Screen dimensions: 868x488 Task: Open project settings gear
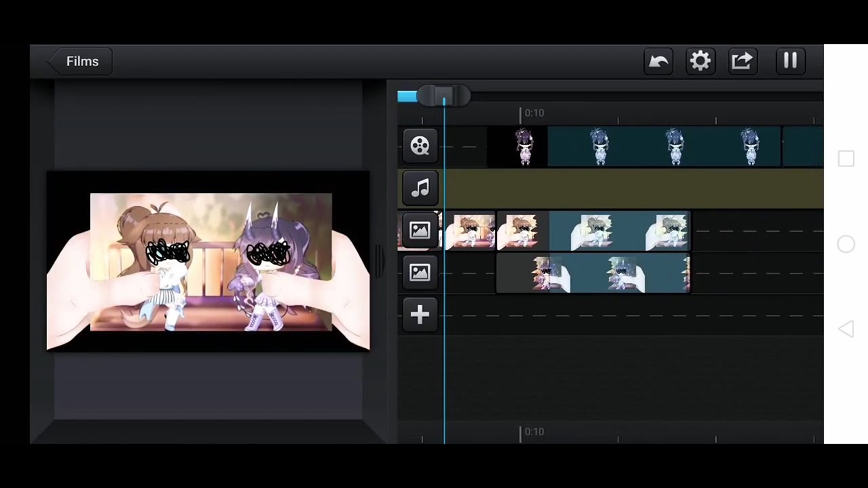pyautogui.click(x=701, y=62)
